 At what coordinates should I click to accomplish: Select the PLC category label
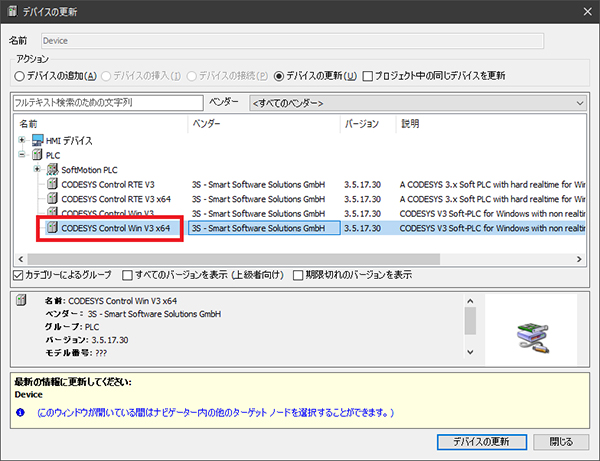click(53, 156)
